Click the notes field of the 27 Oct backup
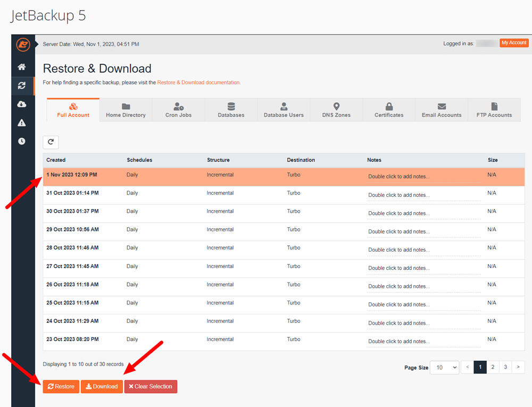Screen dimensions: 532x407 coord(424,268)
